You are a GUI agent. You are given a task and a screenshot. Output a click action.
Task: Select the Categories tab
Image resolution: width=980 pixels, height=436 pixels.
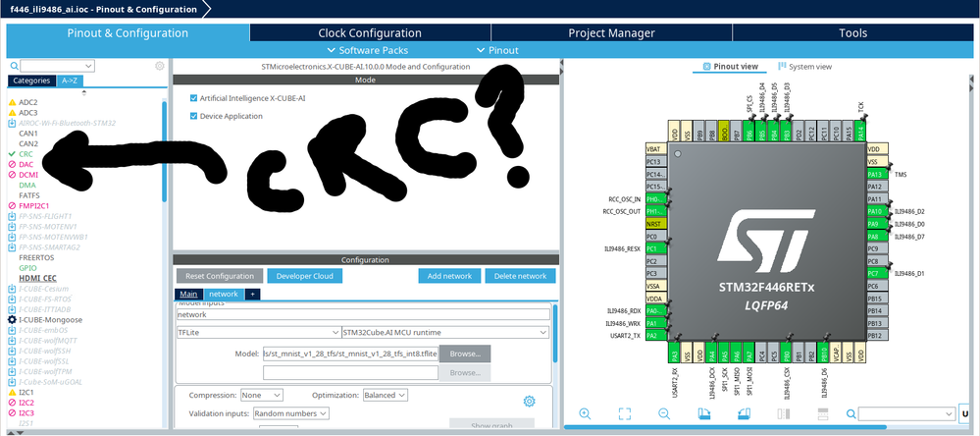click(31, 81)
